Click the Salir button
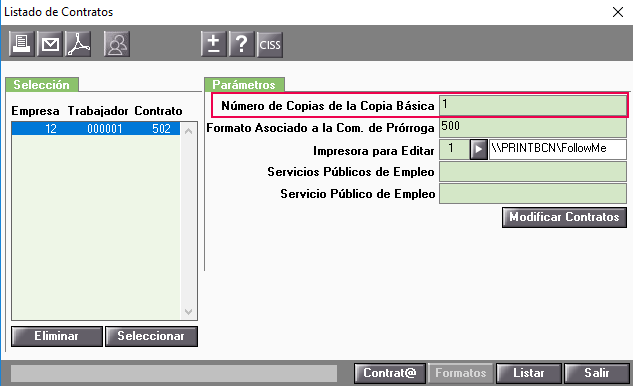The image size is (633, 386). pos(597,373)
